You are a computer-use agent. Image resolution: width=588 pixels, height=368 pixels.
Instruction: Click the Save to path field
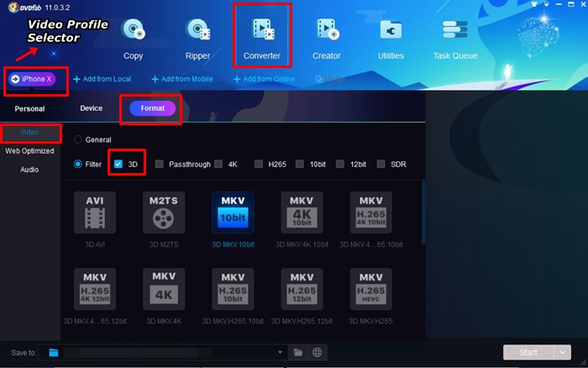161,353
